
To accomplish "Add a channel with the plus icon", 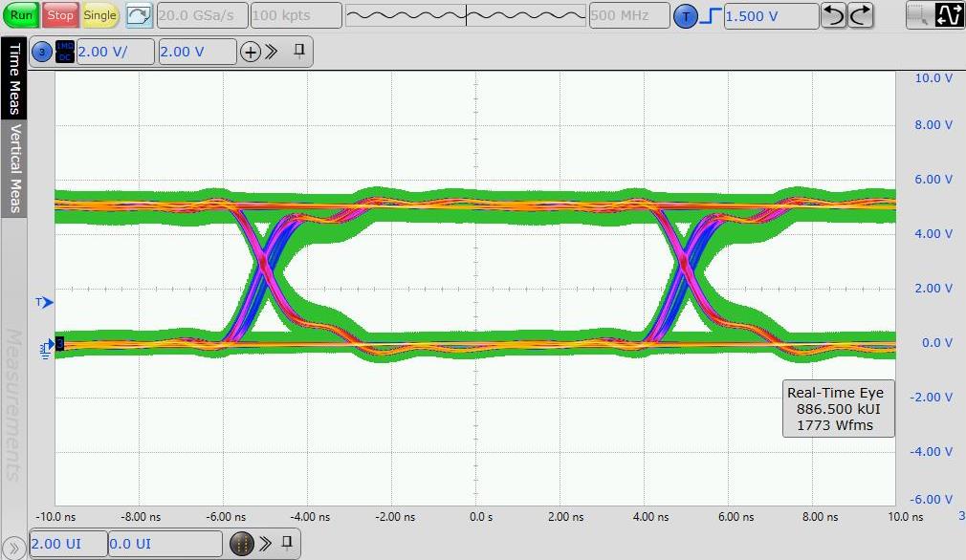I will [250, 52].
